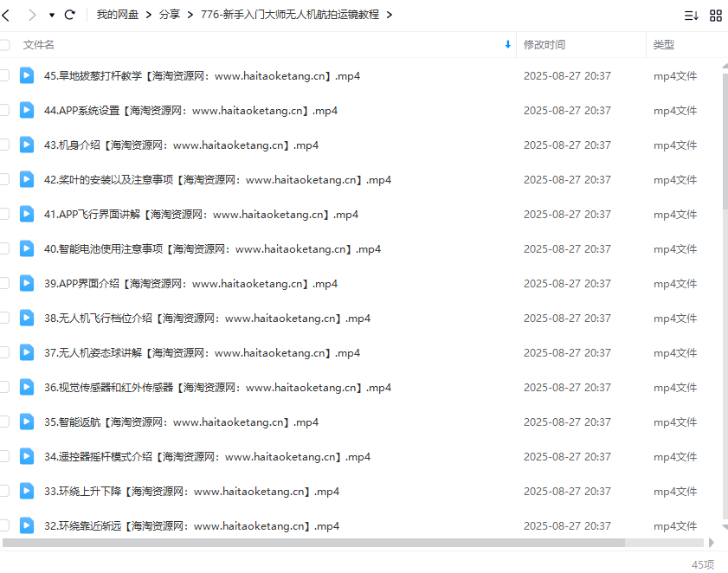The height and width of the screenshot is (573, 728).
Task: Click video icon of 33.环绕上升下降
Action: 27,491
